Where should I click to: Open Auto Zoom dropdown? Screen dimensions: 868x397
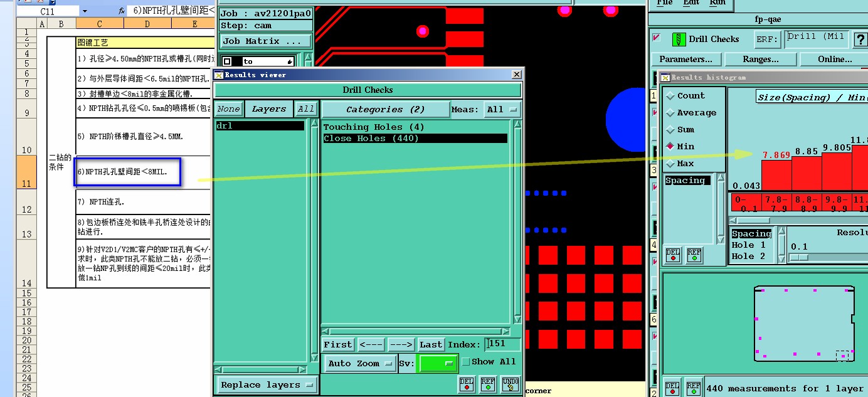tap(360, 363)
